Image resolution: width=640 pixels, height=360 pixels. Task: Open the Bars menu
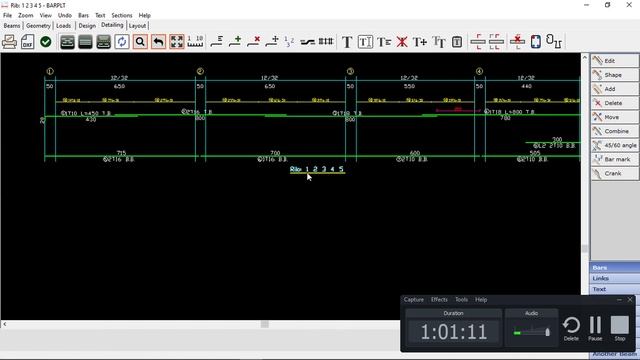click(83, 15)
